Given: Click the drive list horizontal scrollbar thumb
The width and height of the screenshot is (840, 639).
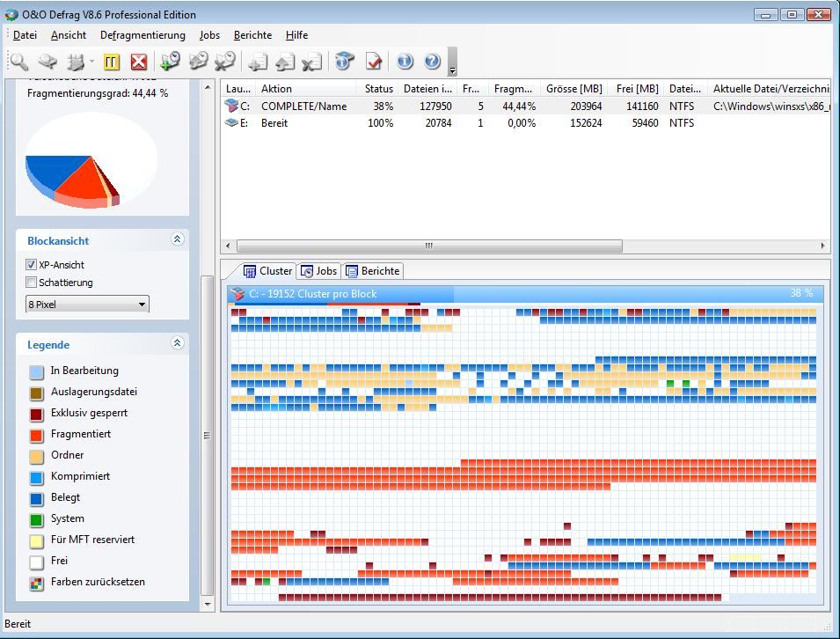Looking at the screenshot, I should click(429, 246).
